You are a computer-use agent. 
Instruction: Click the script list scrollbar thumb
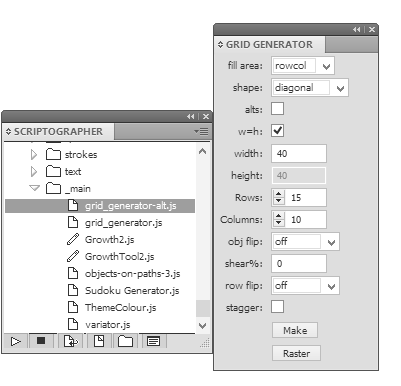coord(203,308)
